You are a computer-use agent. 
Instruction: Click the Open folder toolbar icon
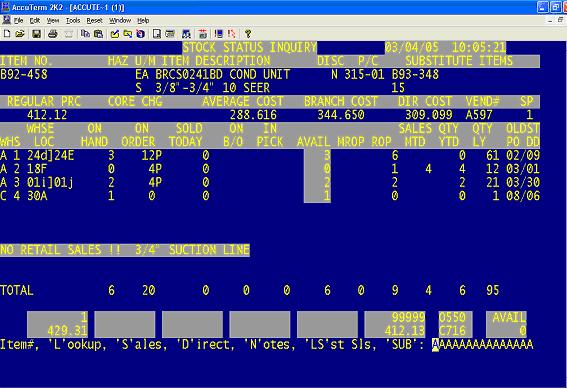(x=20, y=34)
